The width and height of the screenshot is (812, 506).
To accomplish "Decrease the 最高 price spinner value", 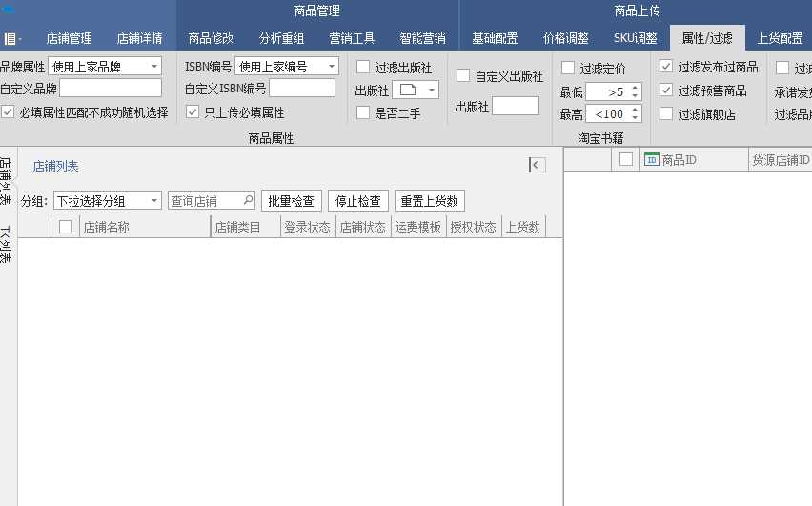I will [636, 118].
